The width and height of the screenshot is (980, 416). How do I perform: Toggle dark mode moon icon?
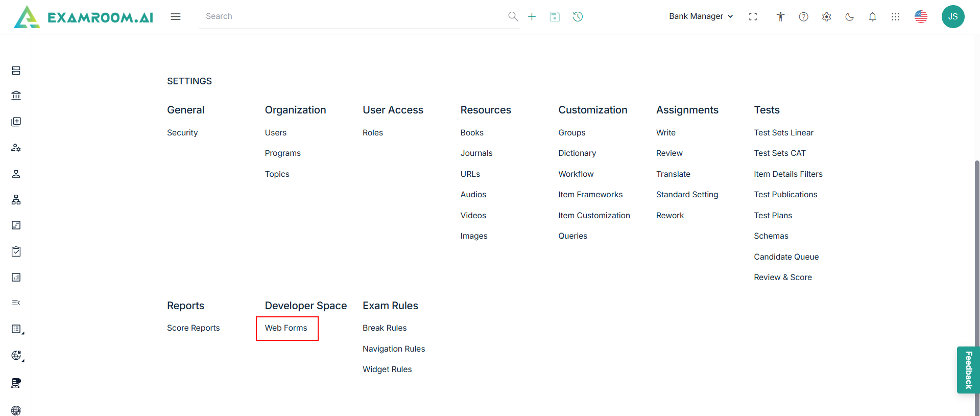click(x=849, y=17)
